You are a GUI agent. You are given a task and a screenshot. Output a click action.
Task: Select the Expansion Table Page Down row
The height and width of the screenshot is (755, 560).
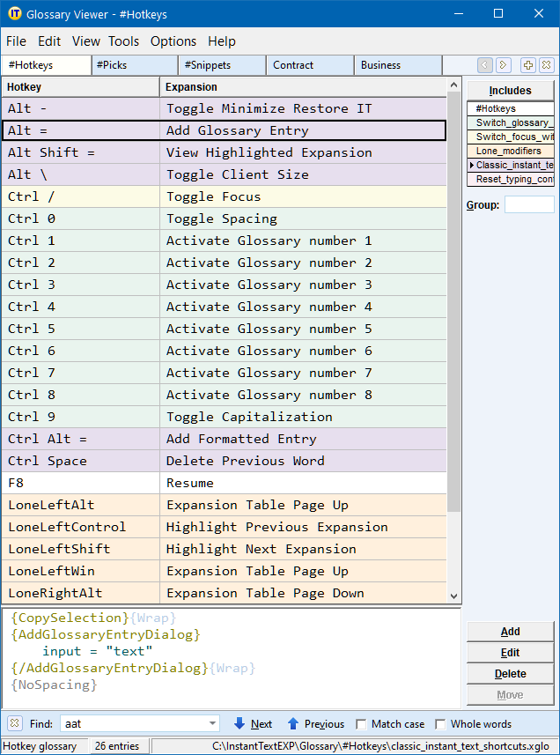225,593
